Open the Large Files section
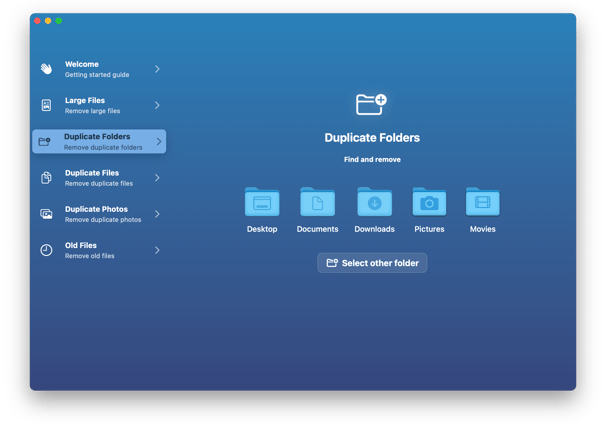The width and height of the screenshot is (606, 424). [99, 105]
